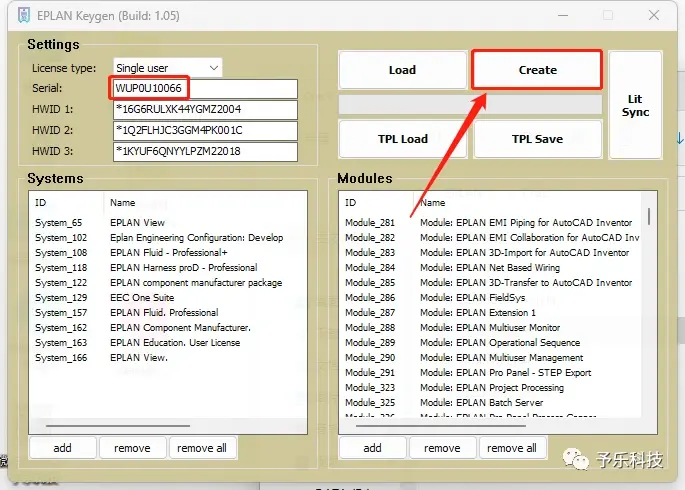
Task: Click the HWID 2 input field
Action: point(205,130)
